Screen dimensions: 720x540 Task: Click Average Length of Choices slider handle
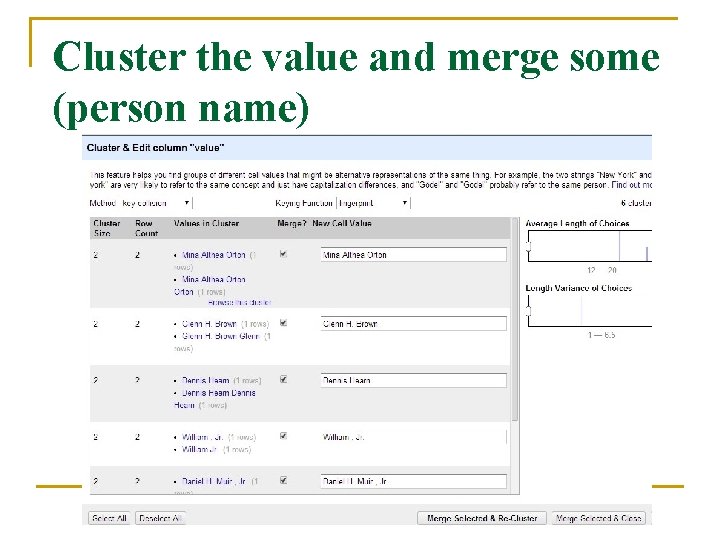[x=529, y=246]
